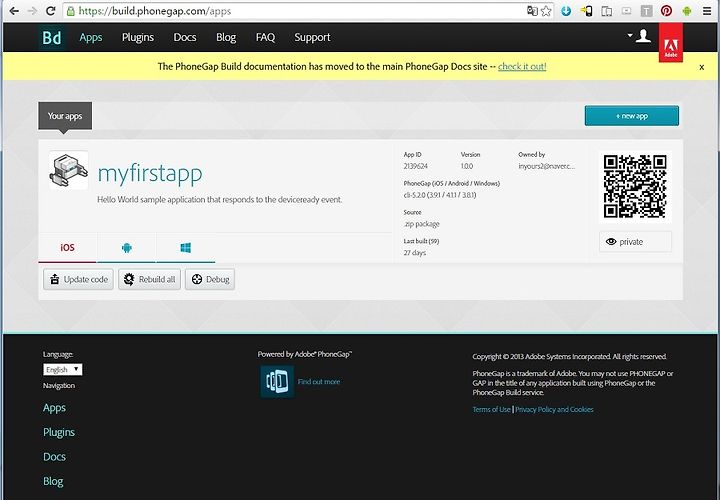Open the Terms of Use link
The height and width of the screenshot is (500, 720).
(x=491, y=410)
